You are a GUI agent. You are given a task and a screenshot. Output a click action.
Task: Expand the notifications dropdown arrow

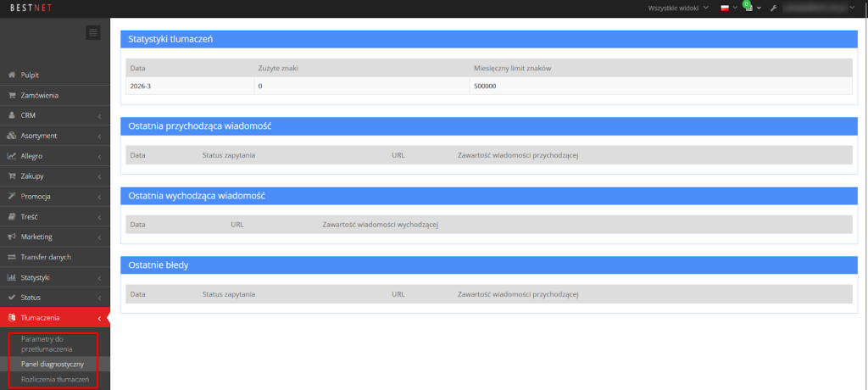[x=759, y=8]
